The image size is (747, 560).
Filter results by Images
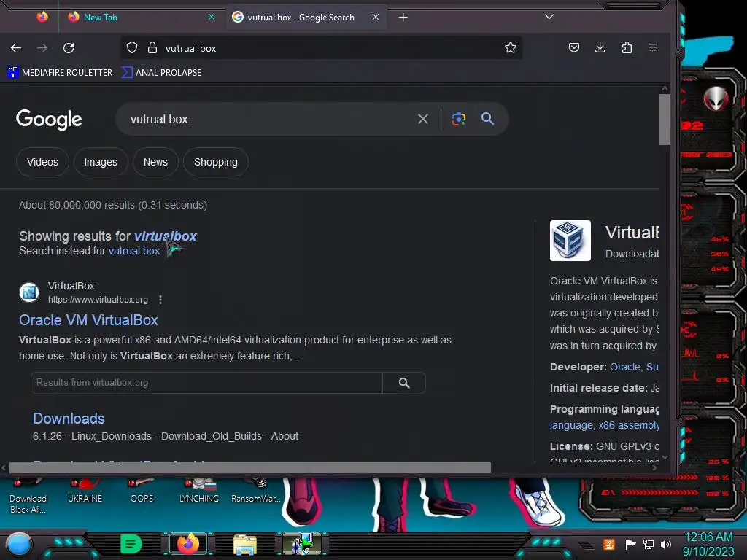pyautogui.click(x=101, y=162)
